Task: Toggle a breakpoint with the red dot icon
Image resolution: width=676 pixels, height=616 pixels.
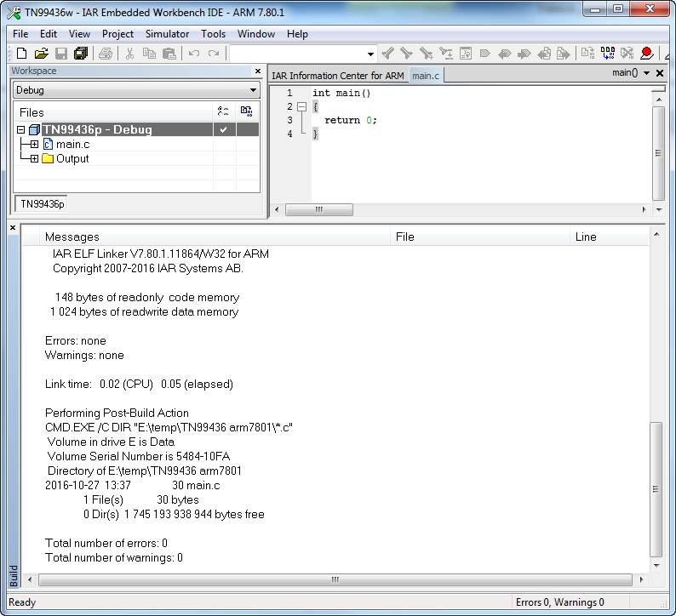Action: click(x=647, y=54)
